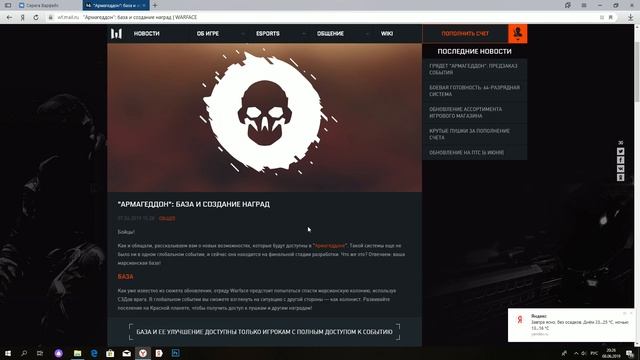
Task: Select the 'Армагеддон: база и...' browser tab
Action: 116,5
